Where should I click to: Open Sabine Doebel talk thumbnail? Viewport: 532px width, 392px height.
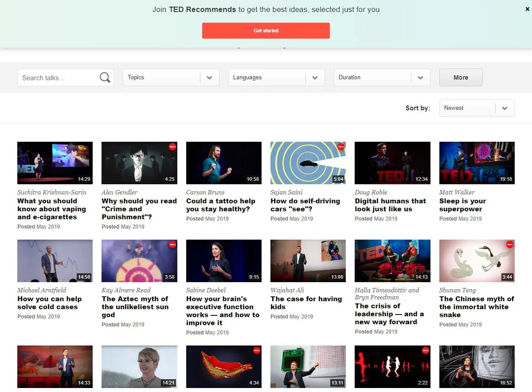tap(224, 261)
